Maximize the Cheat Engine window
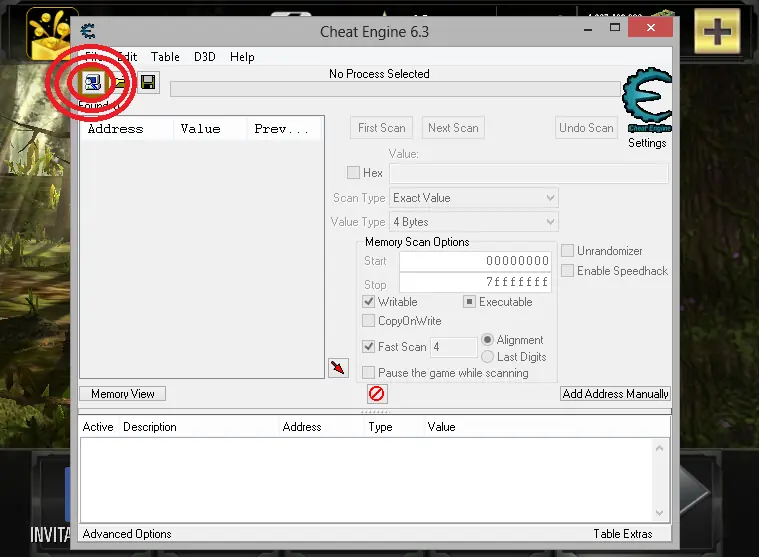This screenshot has height=557, width=759. [x=615, y=28]
